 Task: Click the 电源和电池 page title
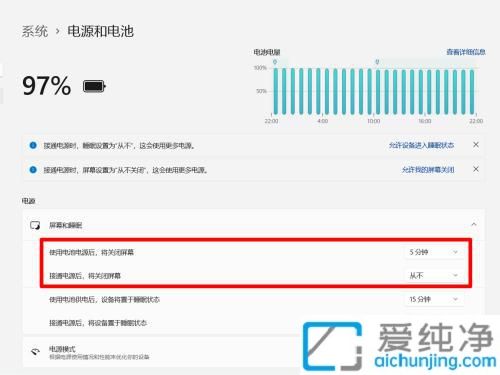[x=101, y=32]
